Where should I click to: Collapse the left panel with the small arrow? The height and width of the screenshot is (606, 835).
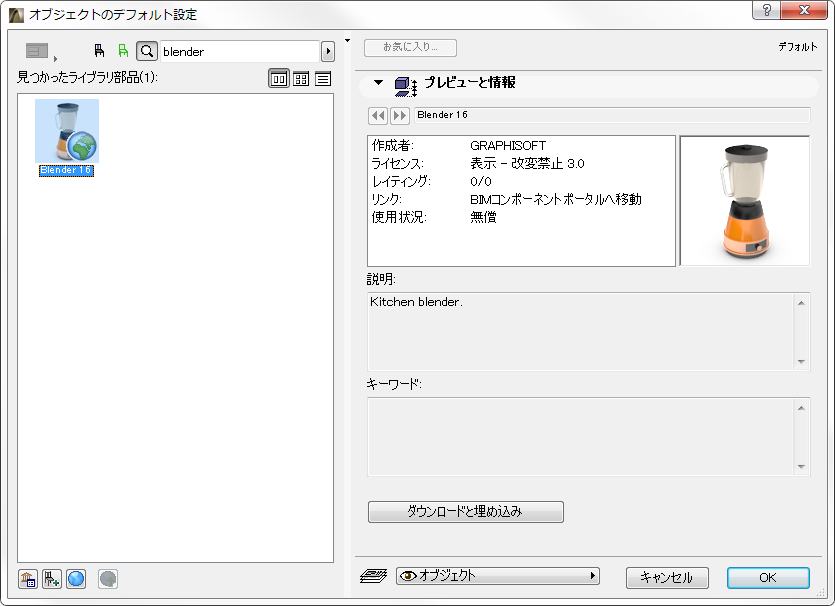(347, 40)
